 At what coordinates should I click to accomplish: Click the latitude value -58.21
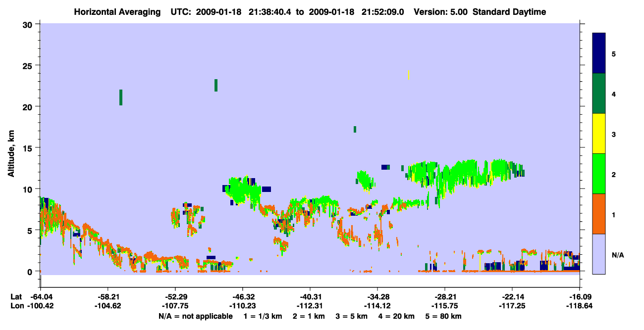tap(107, 297)
